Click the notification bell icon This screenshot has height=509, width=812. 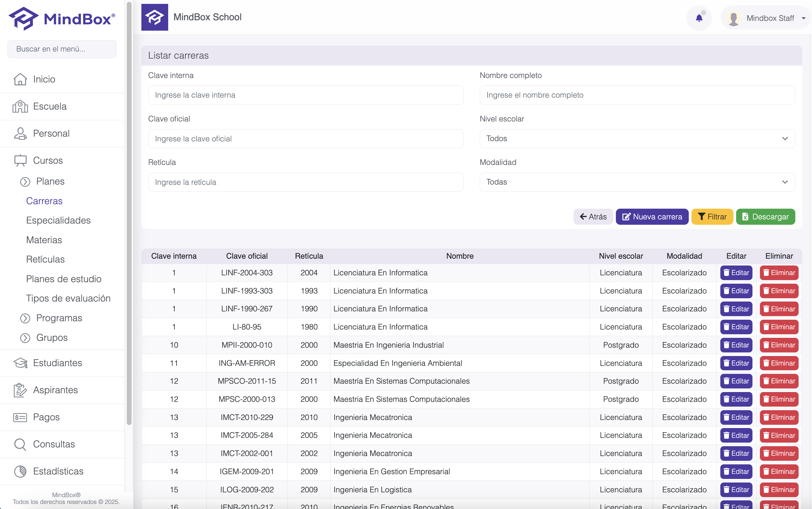point(699,18)
